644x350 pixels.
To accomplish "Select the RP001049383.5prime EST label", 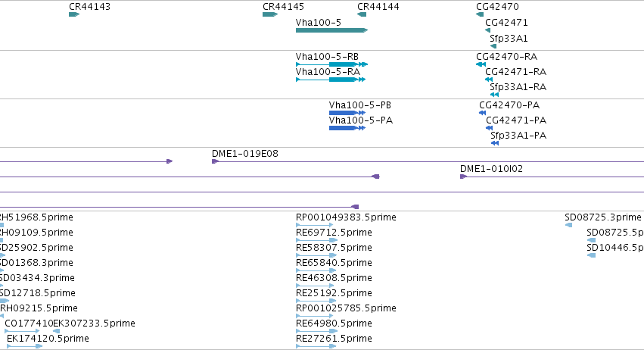I will [x=346, y=217].
